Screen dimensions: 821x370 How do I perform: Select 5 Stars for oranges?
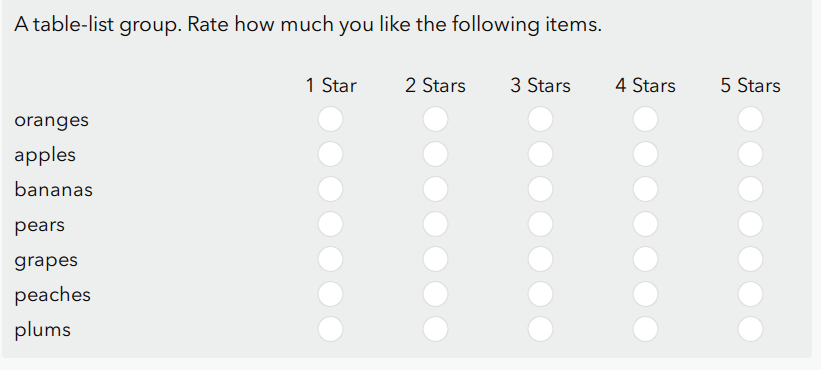coord(750,119)
